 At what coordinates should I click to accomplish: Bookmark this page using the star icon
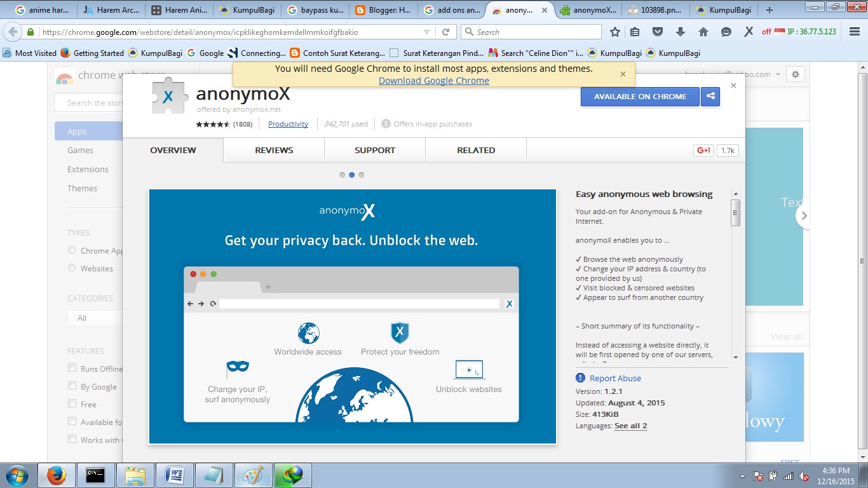click(615, 32)
